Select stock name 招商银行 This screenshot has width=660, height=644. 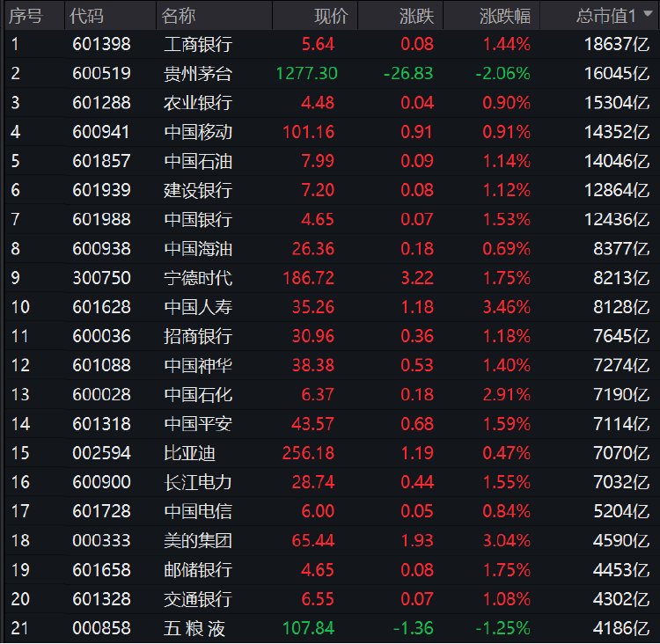(x=198, y=336)
